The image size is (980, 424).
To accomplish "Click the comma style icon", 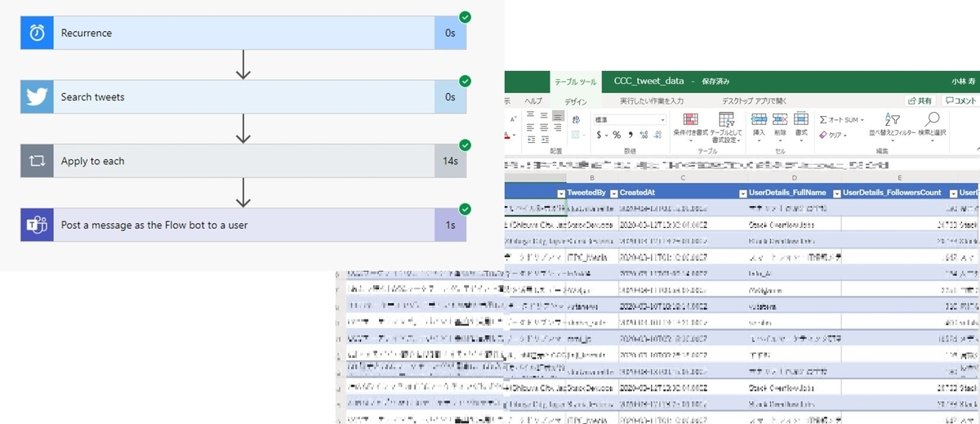I will click(x=630, y=135).
